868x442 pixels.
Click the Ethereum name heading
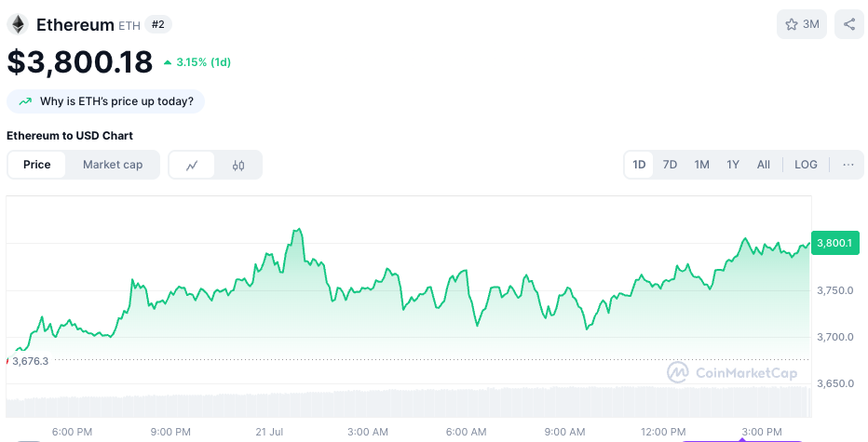(x=75, y=24)
